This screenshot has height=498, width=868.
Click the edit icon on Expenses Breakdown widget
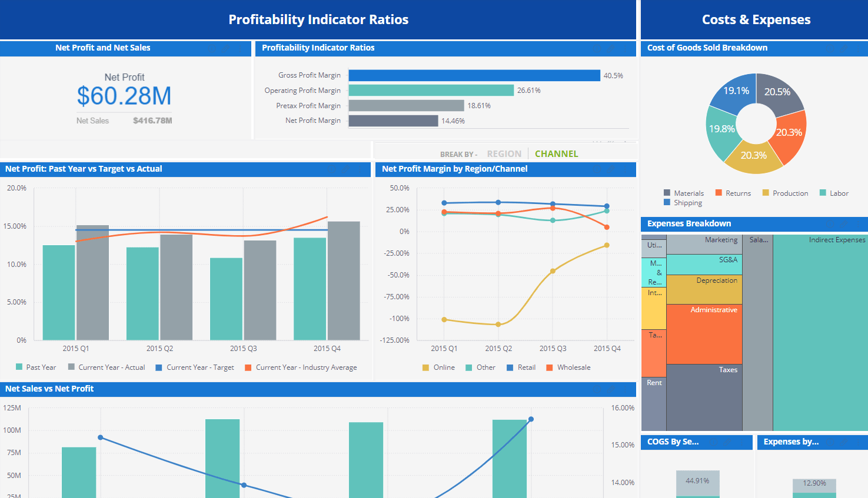(843, 224)
